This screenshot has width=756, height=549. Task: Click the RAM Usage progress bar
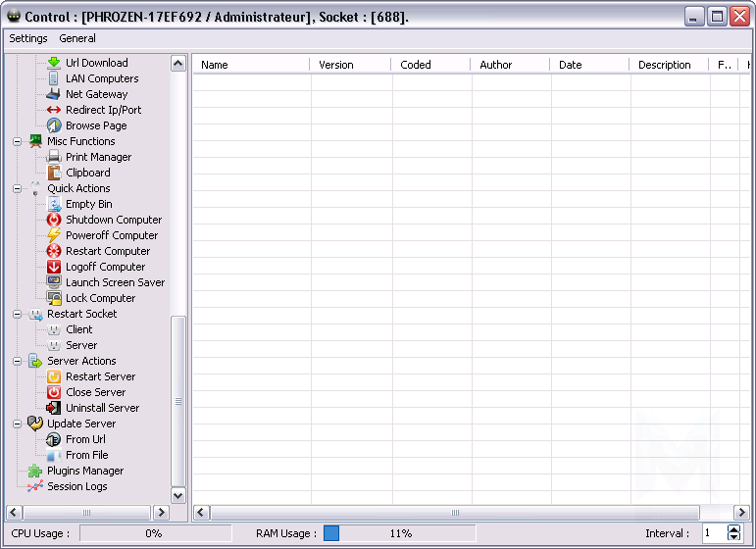(399, 533)
